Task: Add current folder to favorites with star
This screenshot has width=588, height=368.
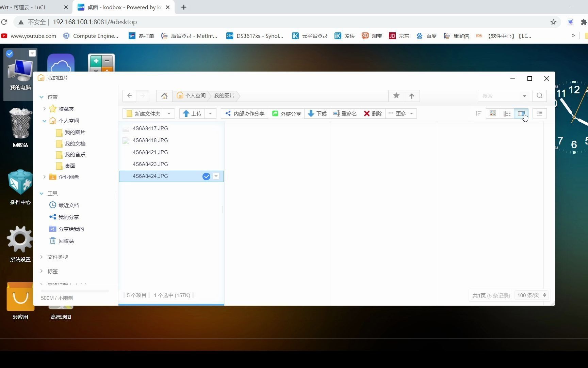Action: pos(396,96)
